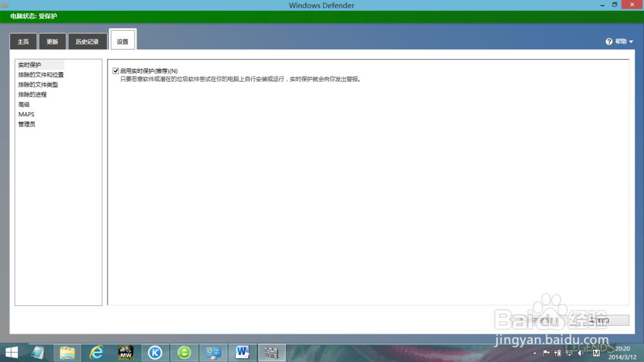Open the 帮助 dropdown menu
The image size is (644, 362).
pyautogui.click(x=624, y=41)
